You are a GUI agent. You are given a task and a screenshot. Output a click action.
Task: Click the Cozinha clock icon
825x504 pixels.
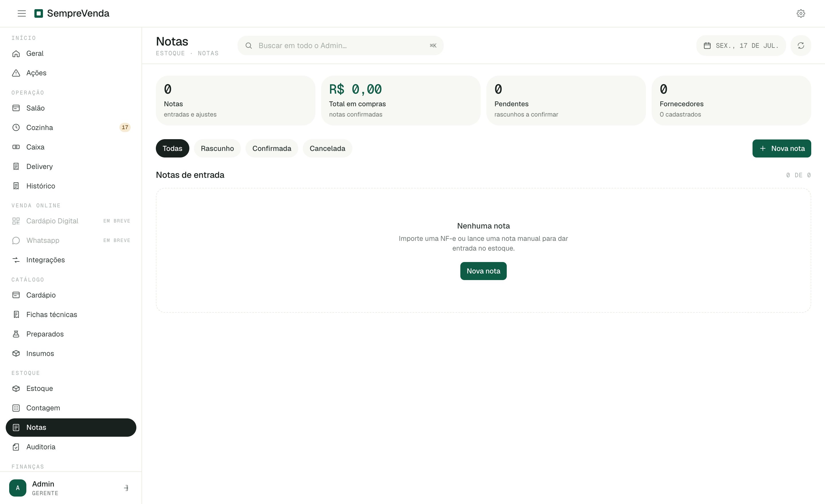coord(16,127)
